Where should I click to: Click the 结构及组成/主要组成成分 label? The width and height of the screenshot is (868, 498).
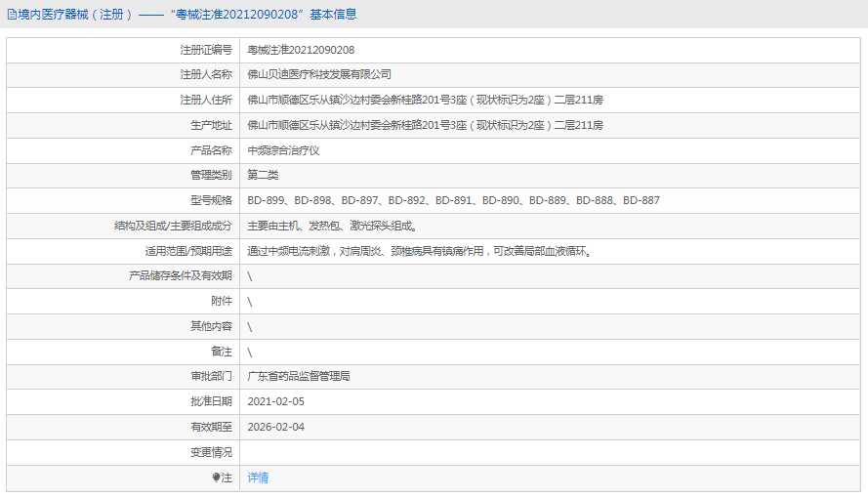click(x=173, y=226)
